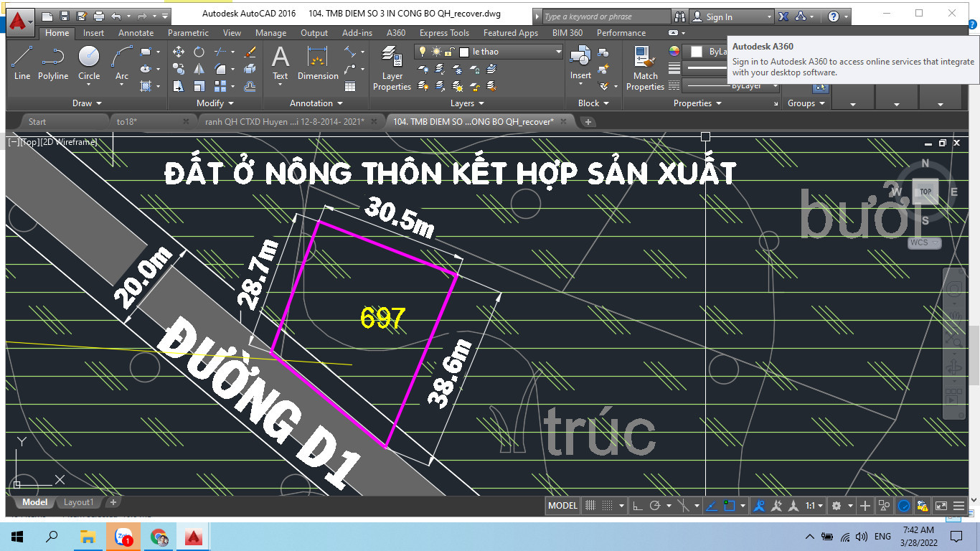The image size is (980, 551).
Task: Click the Copy tool in Modify panel
Action: (x=179, y=69)
